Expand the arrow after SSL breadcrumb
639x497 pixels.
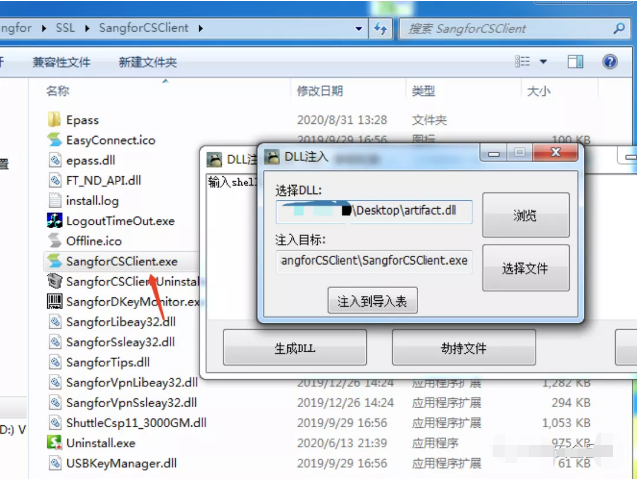click(x=87, y=29)
